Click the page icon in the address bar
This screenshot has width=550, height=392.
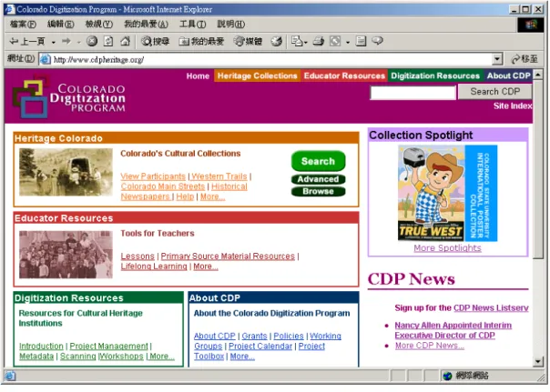pyautogui.click(x=45, y=59)
